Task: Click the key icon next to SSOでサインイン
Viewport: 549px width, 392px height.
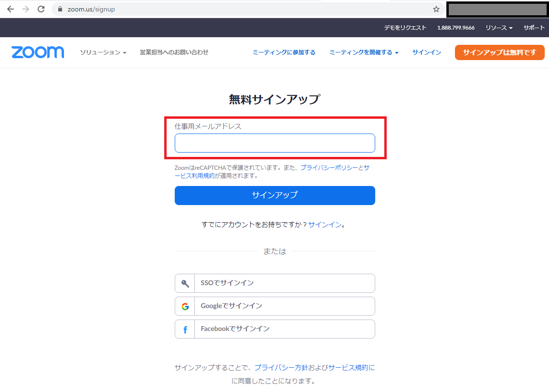Action: [x=185, y=283]
